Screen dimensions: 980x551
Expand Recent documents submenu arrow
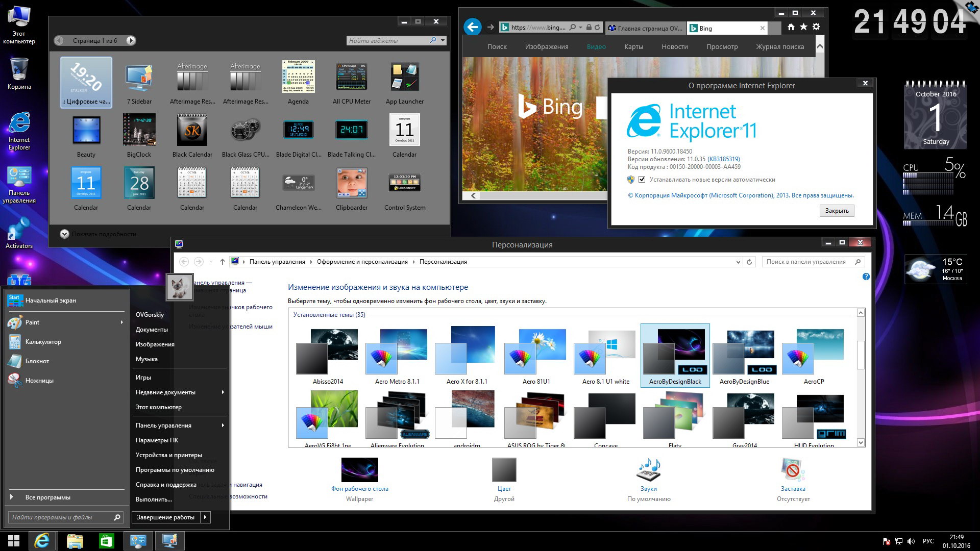pyautogui.click(x=223, y=392)
